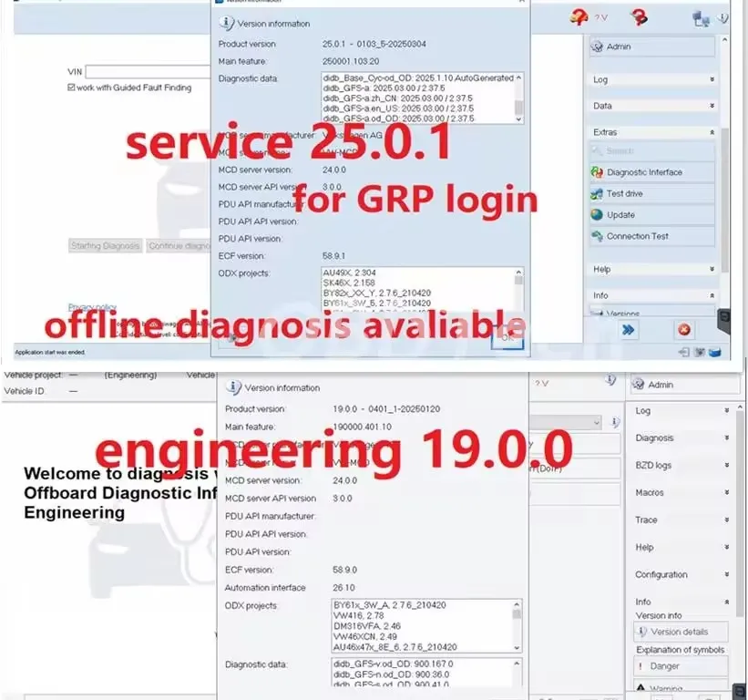Launch the Test drive function

pyautogui.click(x=652, y=194)
